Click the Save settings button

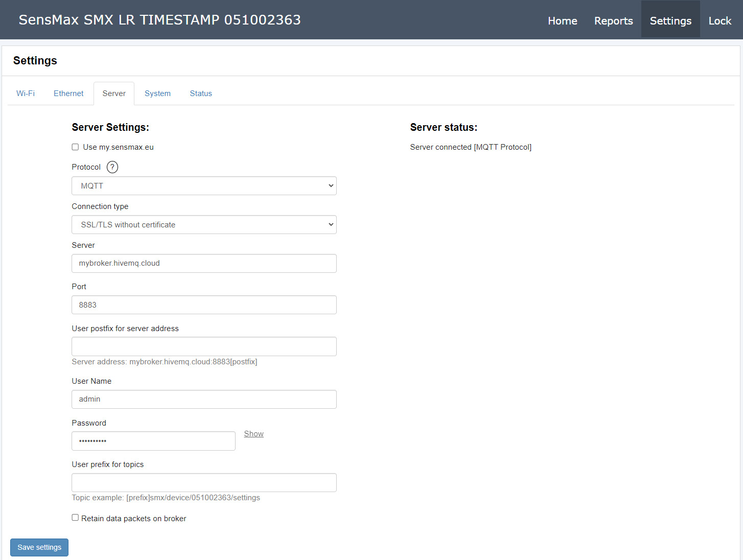pyautogui.click(x=39, y=547)
